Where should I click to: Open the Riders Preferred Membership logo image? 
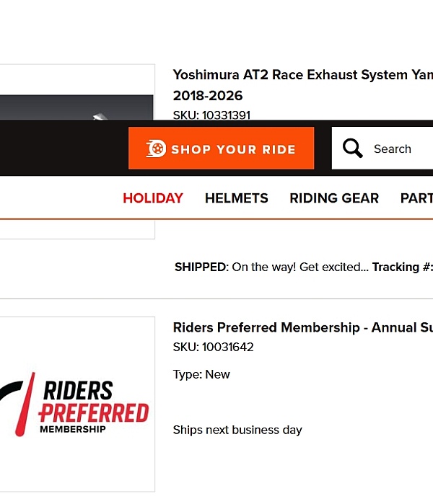click(x=76, y=404)
